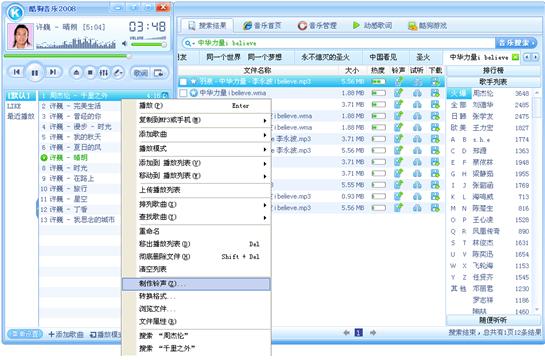Image resolution: width=545 pixels, height=360 pixels.
Task: Click the artist photo thumbnail
Action: coord(20,36)
